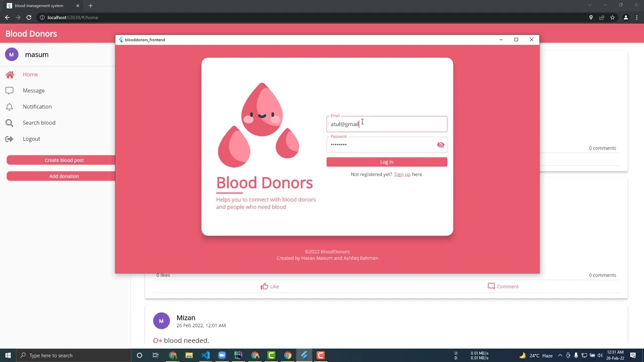Open File Explorer from the taskbar
The image size is (644, 362).
click(189, 355)
